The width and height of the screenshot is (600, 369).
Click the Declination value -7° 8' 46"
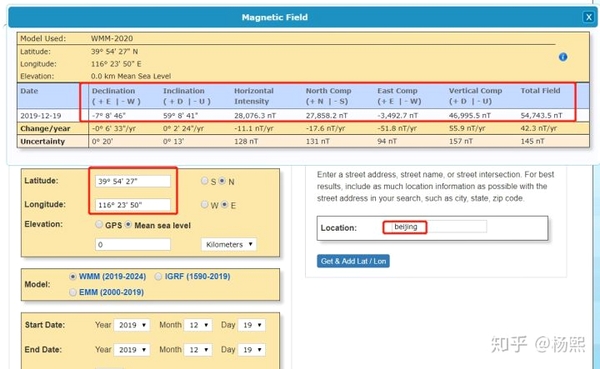(109, 116)
